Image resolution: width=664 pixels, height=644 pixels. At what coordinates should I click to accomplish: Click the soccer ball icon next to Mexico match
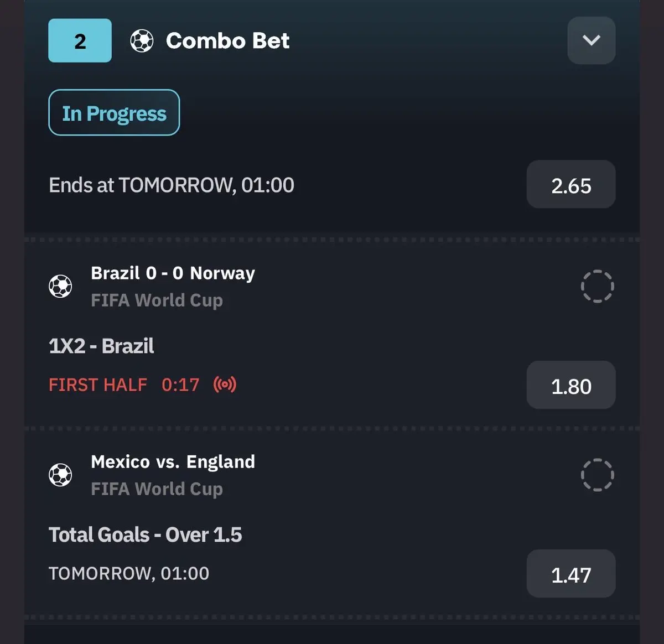pyautogui.click(x=60, y=475)
